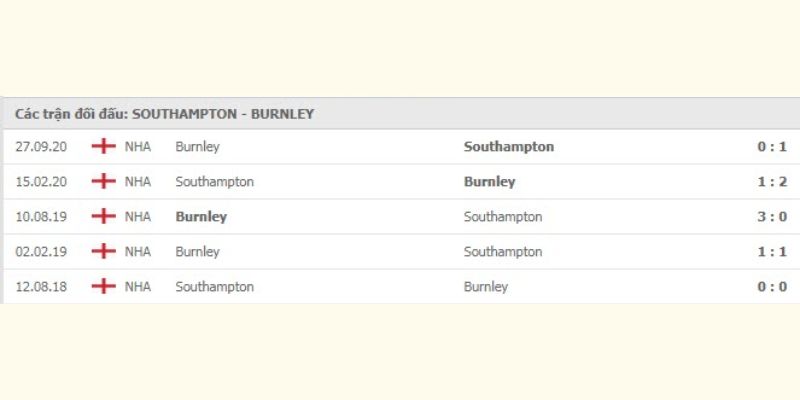The height and width of the screenshot is (400, 800).
Task: Open NHA league label in 27.09.20 row
Action: click(138, 147)
